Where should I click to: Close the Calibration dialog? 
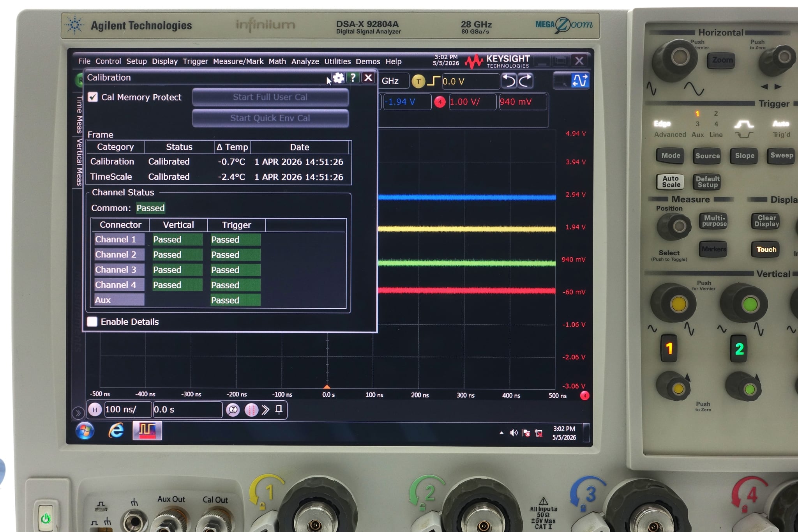click(368, 78)
